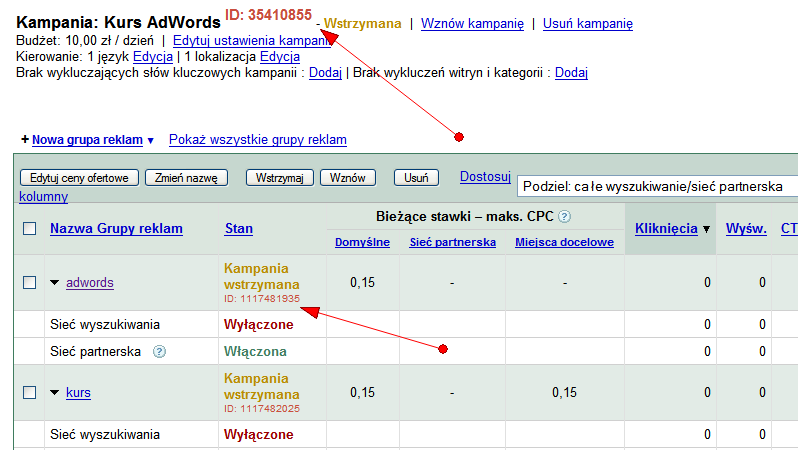This screenshot has width=798, height=450.
Task: Open the kurs ad group link
Action: click(78, 392)
